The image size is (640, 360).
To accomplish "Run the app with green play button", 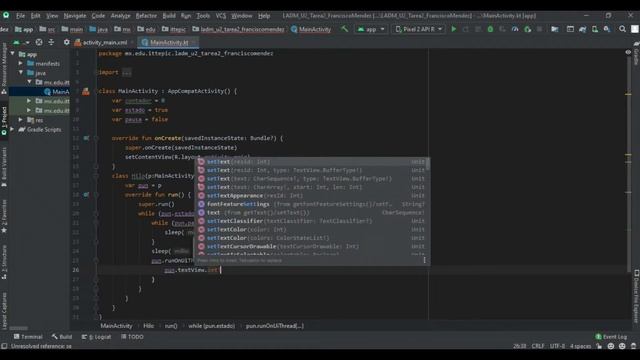I will [453, 29].
